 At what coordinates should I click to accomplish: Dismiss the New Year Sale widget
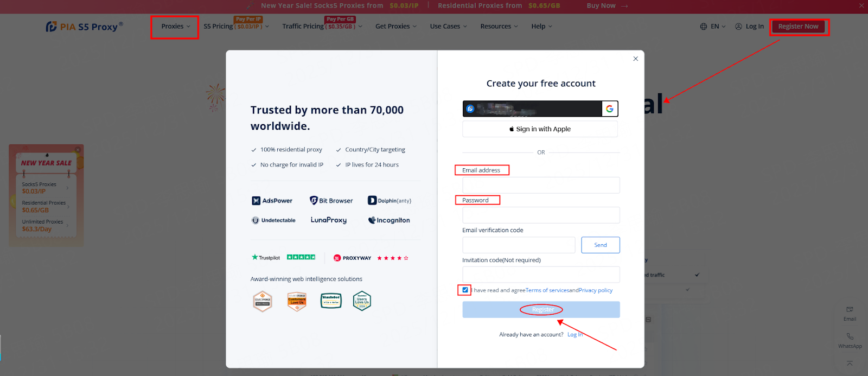(78, 150)
